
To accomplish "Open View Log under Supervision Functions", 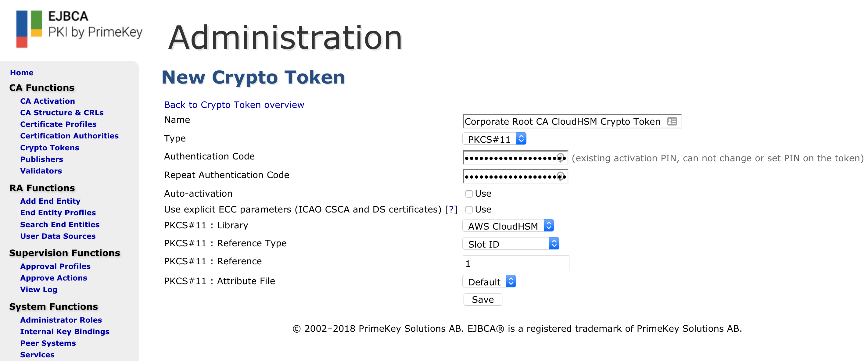I will tap(39, 290).
